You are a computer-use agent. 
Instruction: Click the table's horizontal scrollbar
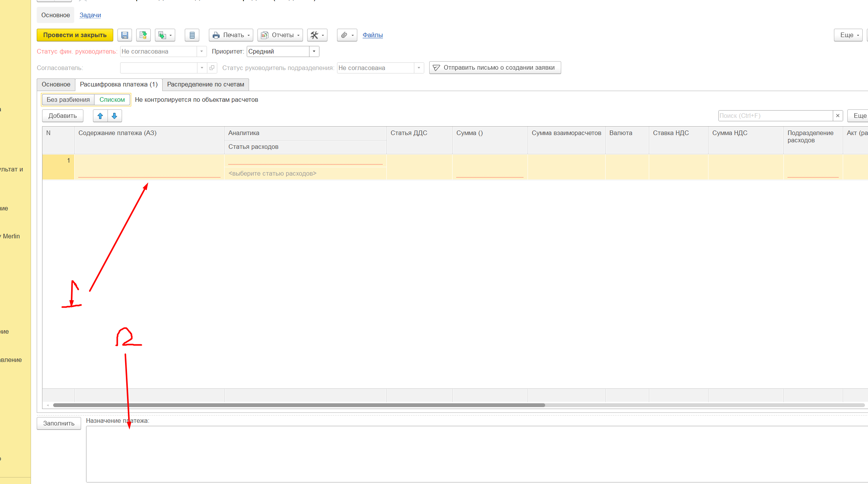point(298,405)
